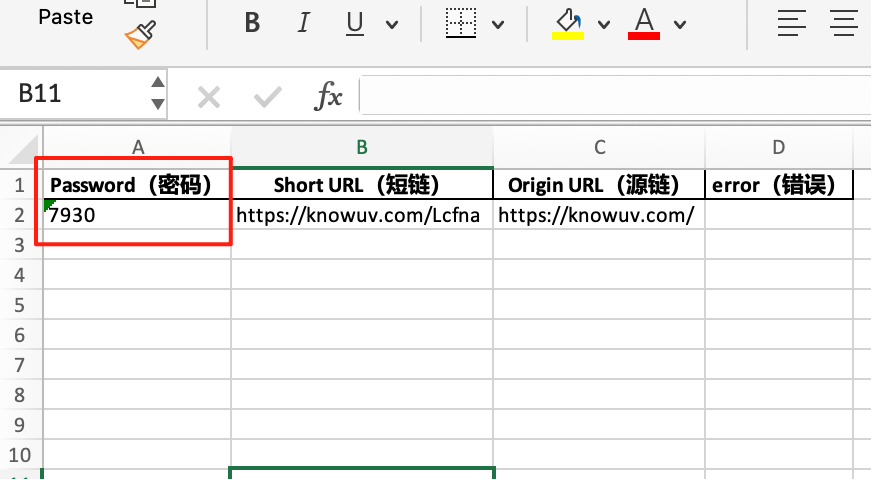Select column A header
The height and width of the screenshot is (480, 872).
pos(137,147)
